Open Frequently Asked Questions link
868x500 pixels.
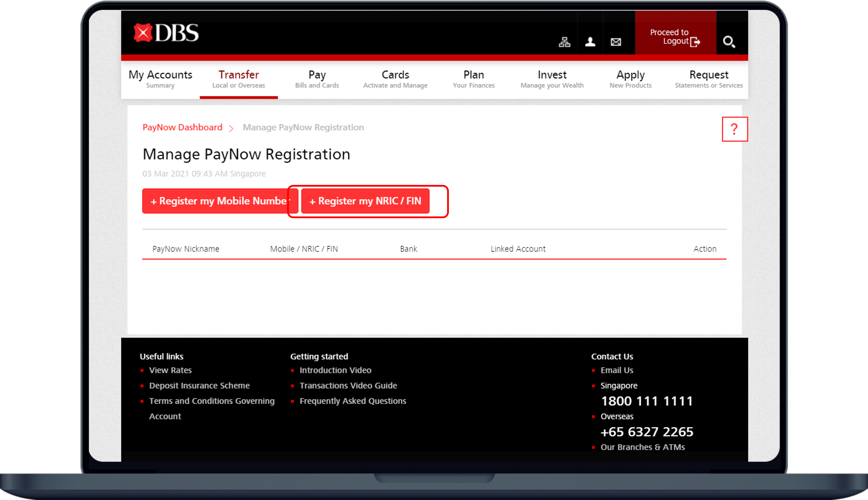click(352, 401)
